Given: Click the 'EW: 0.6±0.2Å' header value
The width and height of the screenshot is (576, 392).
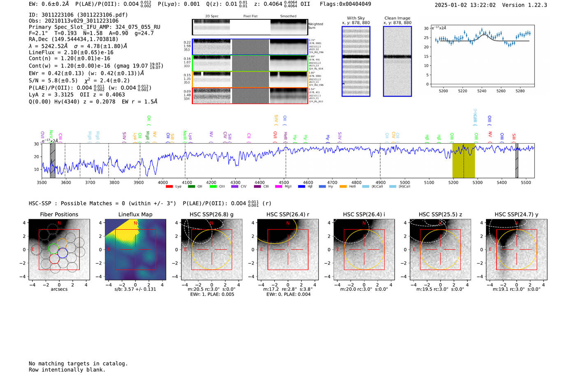Looking at the screenshot, I should pos(49,4).
